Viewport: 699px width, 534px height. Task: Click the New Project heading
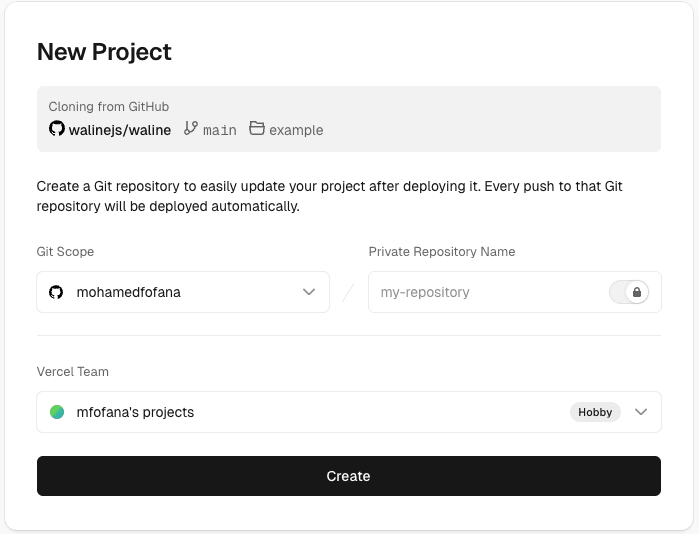pyautogui.click(x=104, y=52)
